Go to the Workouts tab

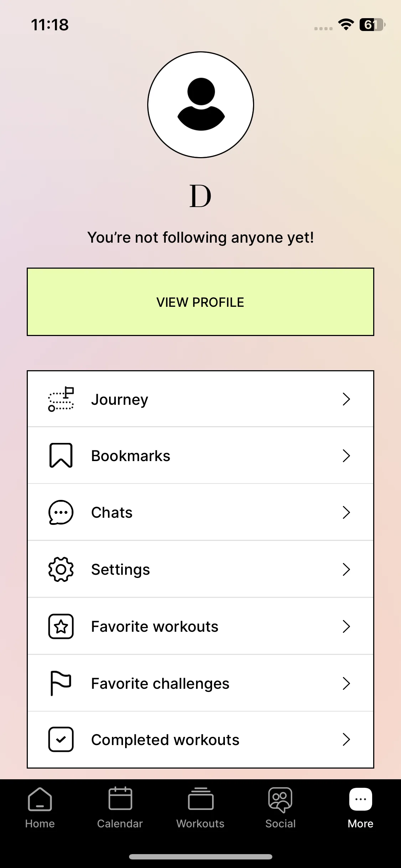[x=200, y=808]
